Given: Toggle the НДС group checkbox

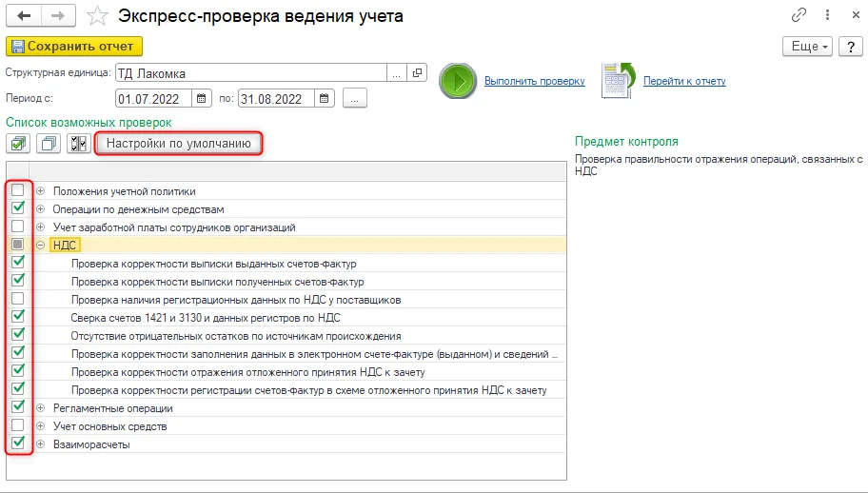Looking at the screenshot, I should pos(18,244).
